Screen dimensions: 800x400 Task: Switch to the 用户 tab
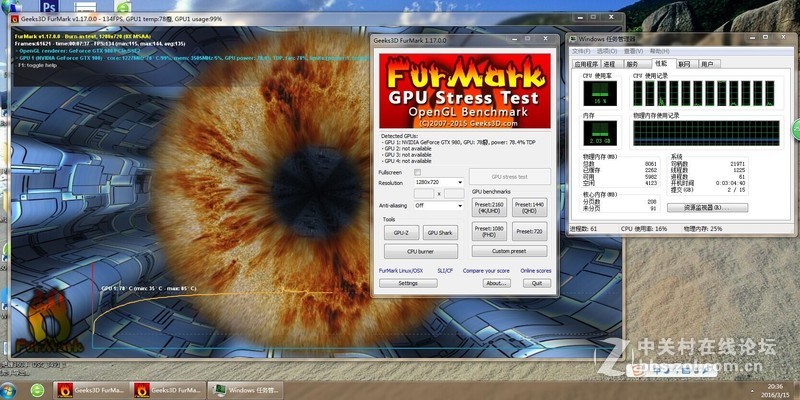click(709, 64)
